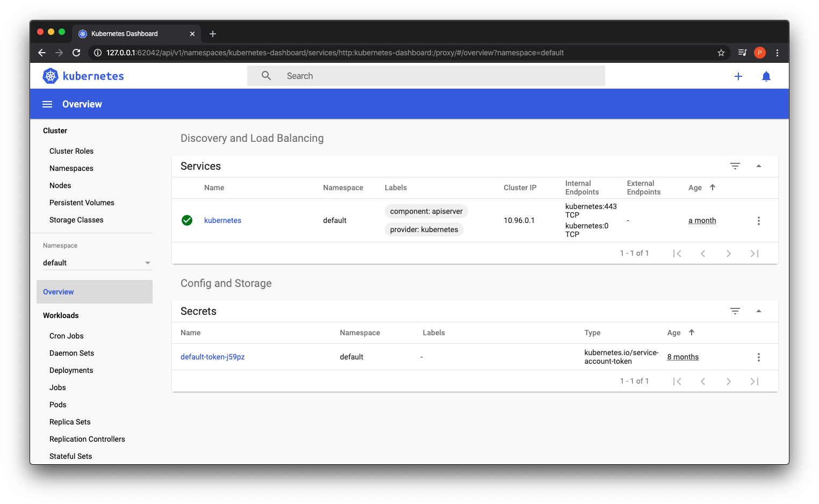Go to last page of Secrets

coord(755,381)
